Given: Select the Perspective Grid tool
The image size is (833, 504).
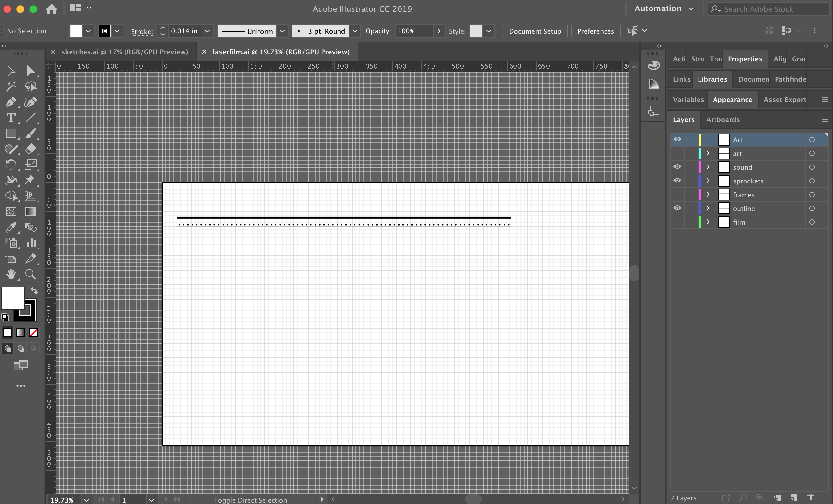Looking at the screenshot, I should click(31, 196).
